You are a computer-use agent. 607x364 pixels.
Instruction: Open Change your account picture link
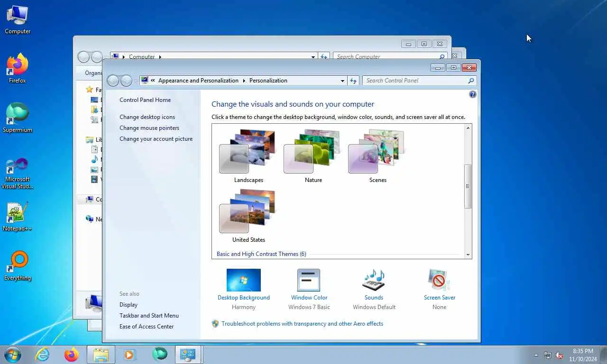[156, 139]
